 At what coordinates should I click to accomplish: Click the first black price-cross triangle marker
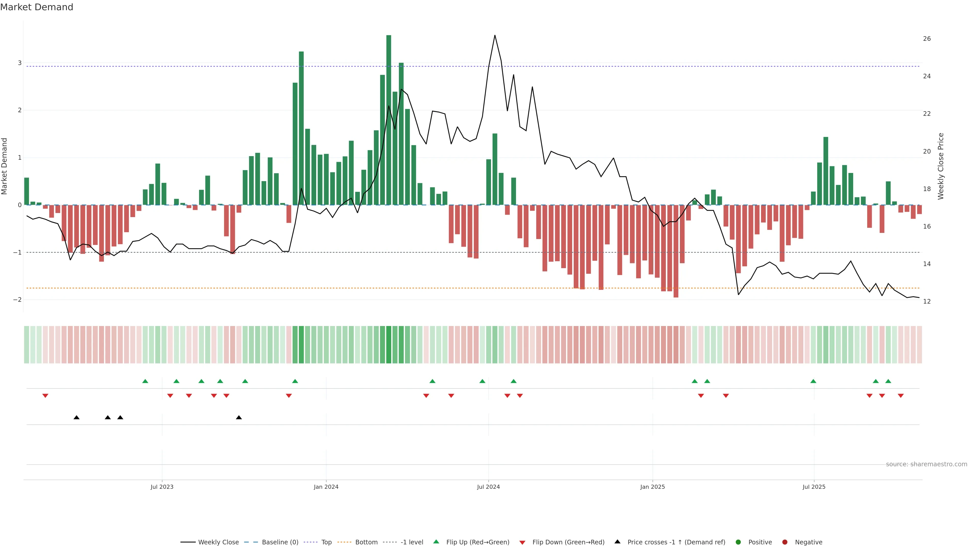point(77,418)
